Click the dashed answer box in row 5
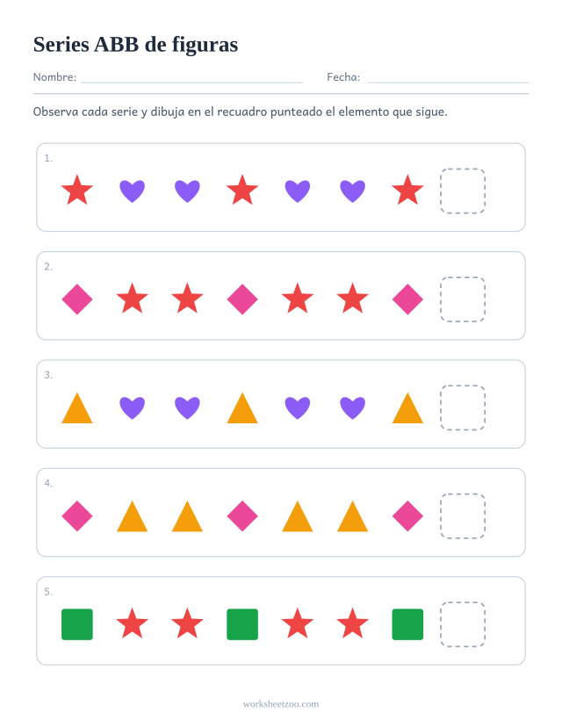Image resolution: width=562 pixels, height=728 pixels. (463, 624)
